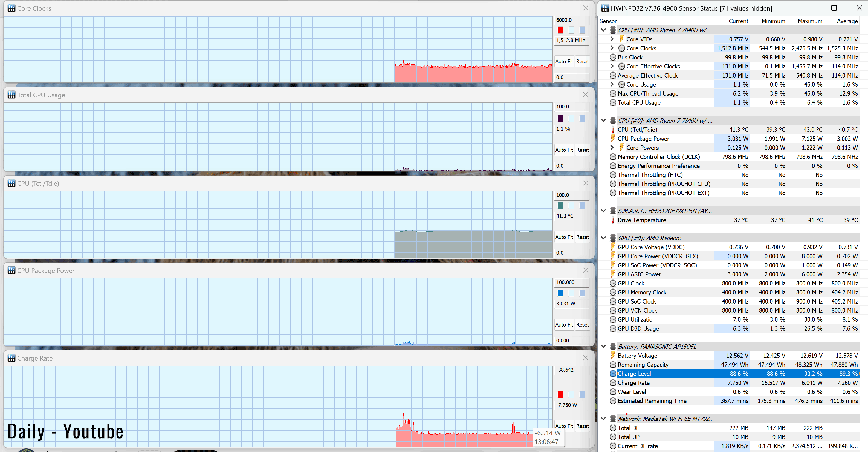
Task: Edit the 6000.0 maximum value in Core Clocks graph
Action: point(572,20)
